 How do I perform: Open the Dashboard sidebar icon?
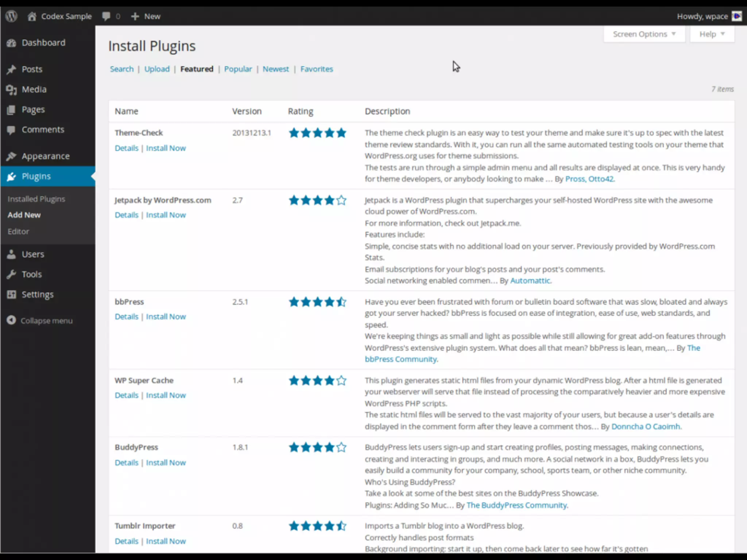click(11, 43)
